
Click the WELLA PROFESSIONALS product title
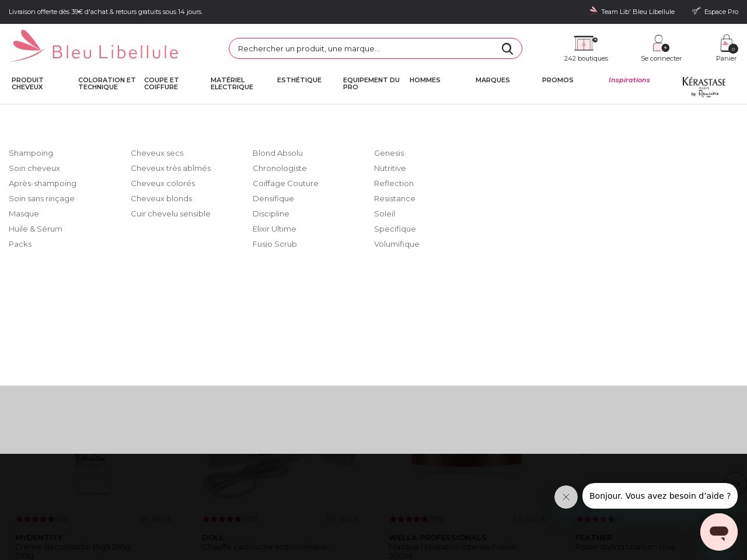[438, 537]
